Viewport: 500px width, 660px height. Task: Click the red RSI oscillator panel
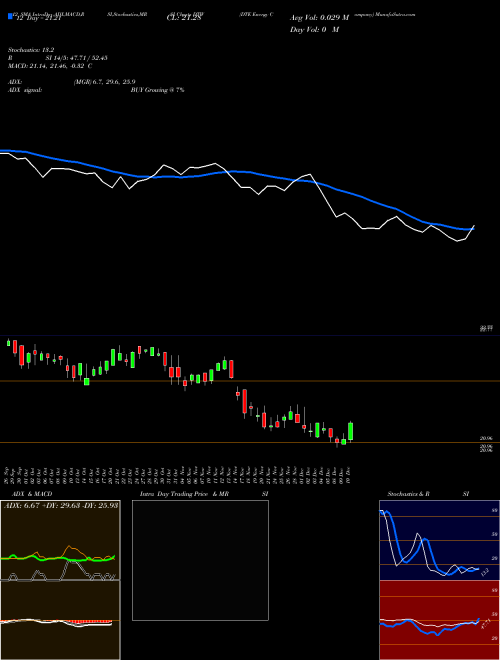(439, 620)
